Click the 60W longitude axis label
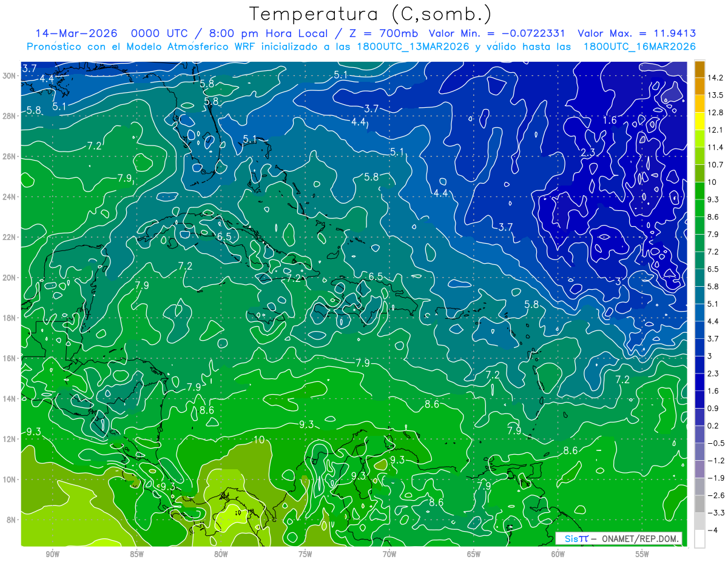 tap(558, 554)
